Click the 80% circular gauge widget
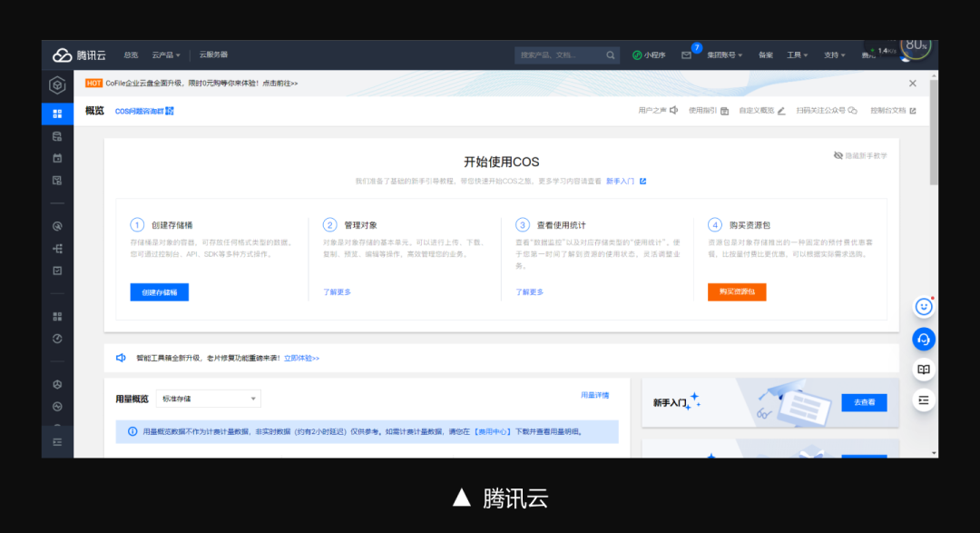 (x=915, y=46)
